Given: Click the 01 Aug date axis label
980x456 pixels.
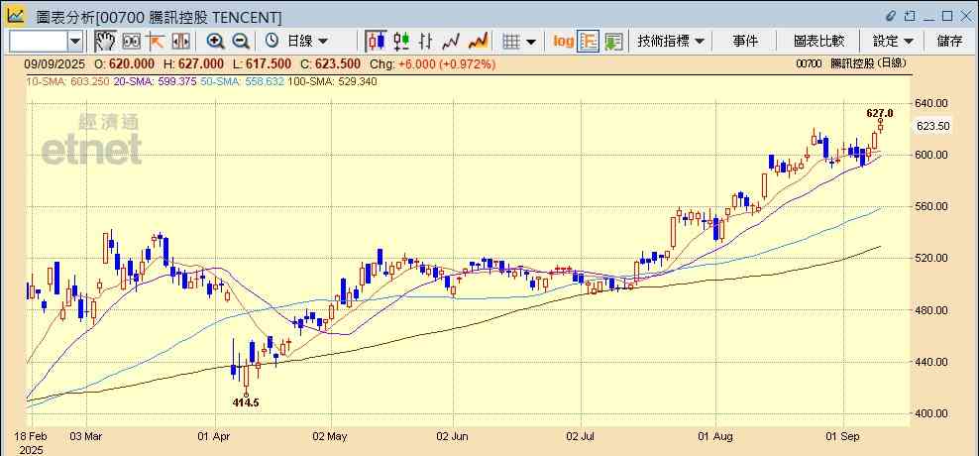Looking at the screenshot, I should point(716,436).
